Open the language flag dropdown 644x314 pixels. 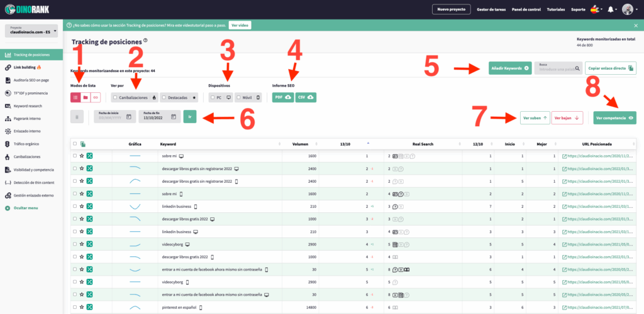pyautogui.click(x=596, y=9)
